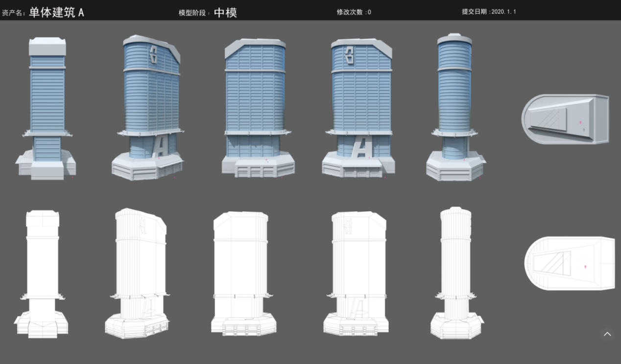The width and height of the screenshot is (621, 364).
Task: Open the fourth wireframe building with A sign
Action: tap(356, 274)
